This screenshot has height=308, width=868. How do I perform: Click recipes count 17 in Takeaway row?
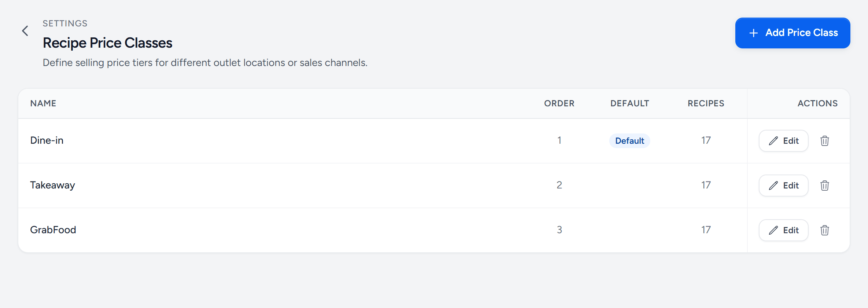click(706, 185)
